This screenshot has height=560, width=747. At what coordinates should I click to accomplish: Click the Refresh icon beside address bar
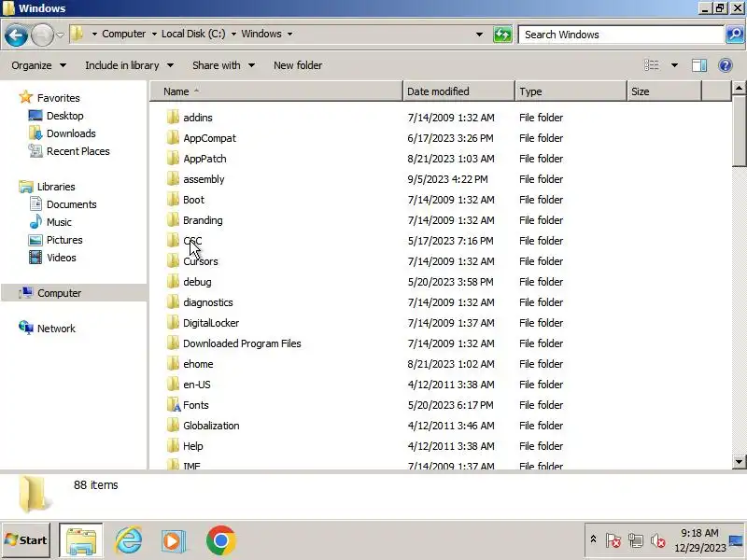(x=502, y=35)
